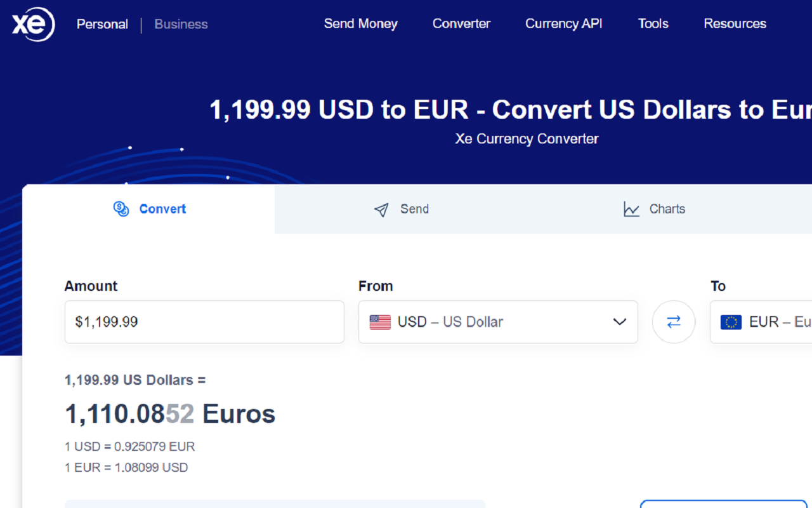The height and width of the screenshot is (508, 812).
Task: Click the Amount input field
Action: coord(204,322)
